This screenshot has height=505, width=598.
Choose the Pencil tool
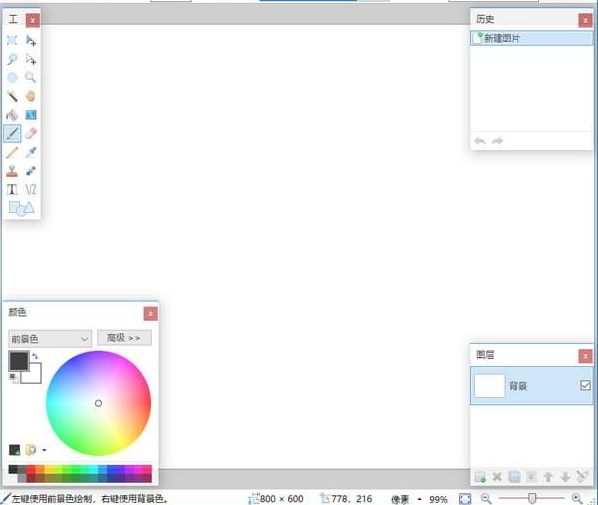pyautogui.click(x=12, y=152)
